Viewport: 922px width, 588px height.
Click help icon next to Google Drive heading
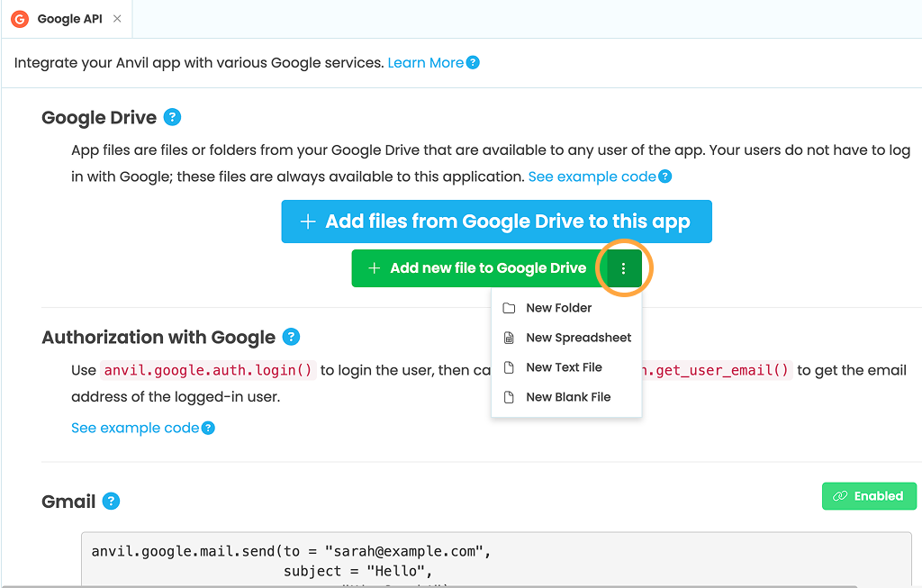(173, 117)
